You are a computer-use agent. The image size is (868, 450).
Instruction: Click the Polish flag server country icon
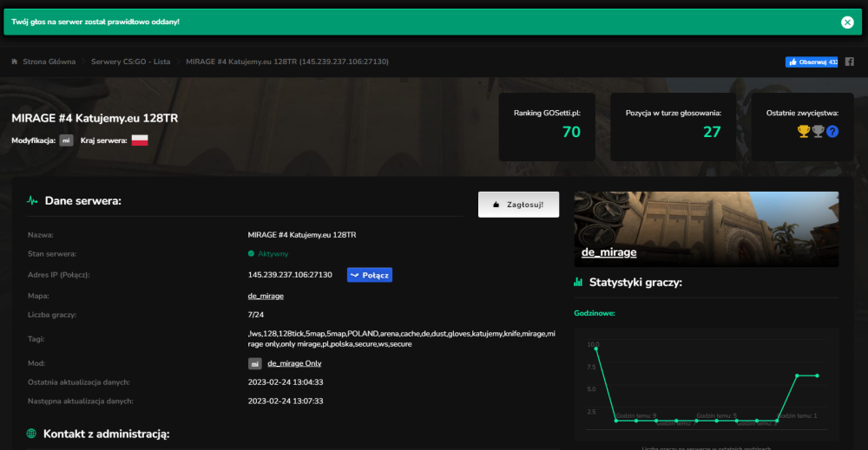[140, 140]
